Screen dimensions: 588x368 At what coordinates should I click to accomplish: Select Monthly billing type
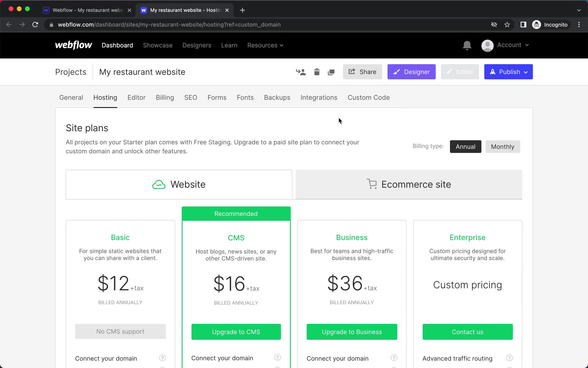pyautogui.click(x=502, y=147)
